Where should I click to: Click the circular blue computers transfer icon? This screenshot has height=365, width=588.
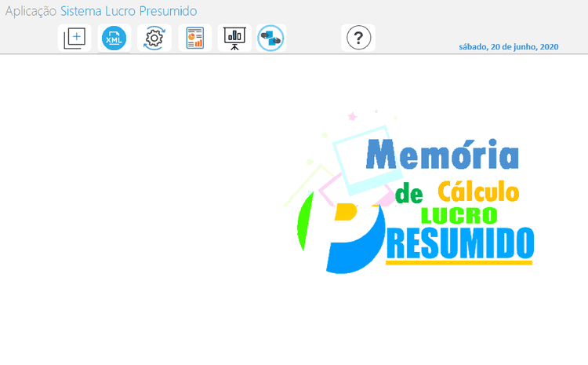[270, 38]
